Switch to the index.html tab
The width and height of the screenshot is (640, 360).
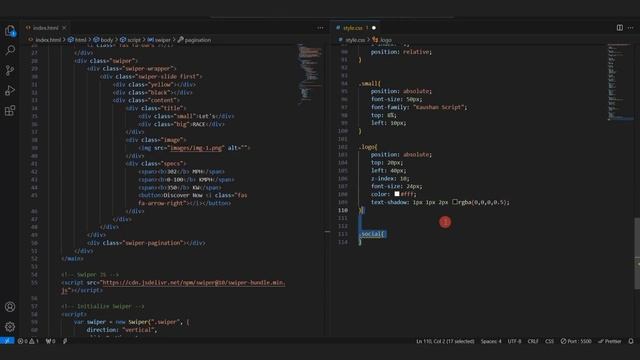pos(45,28)
